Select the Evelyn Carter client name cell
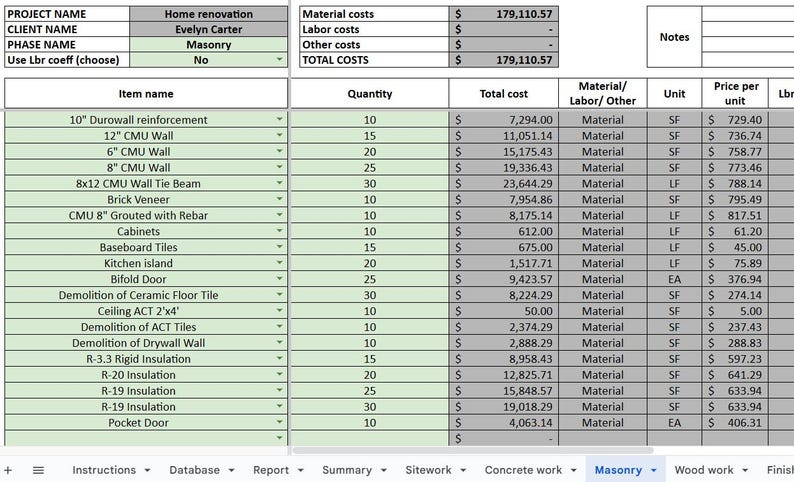 208,29
